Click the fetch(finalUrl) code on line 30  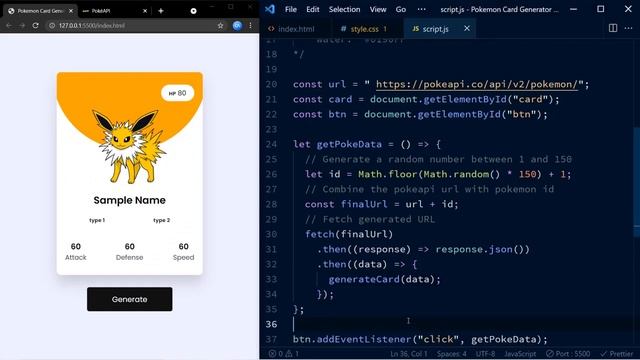349,234
